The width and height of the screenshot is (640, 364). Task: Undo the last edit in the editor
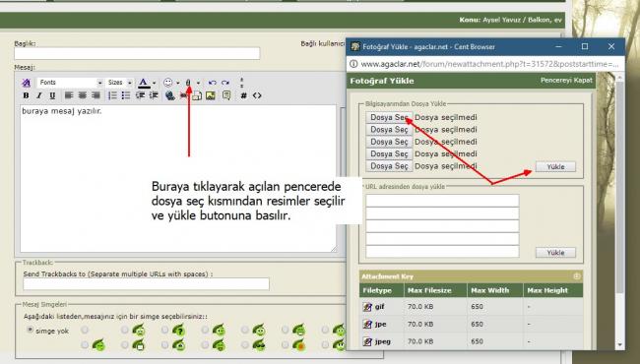[213, 83]
